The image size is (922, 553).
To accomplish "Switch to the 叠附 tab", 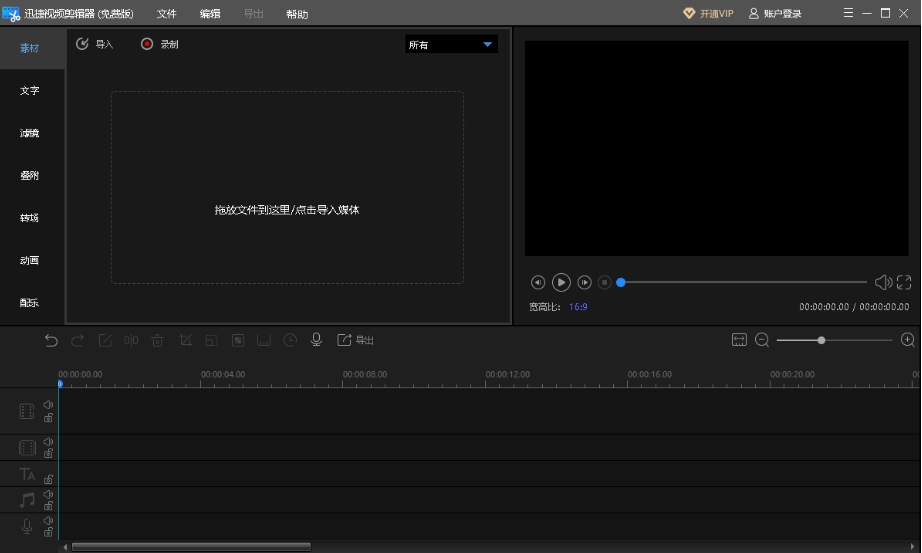I will click(29, 175).
